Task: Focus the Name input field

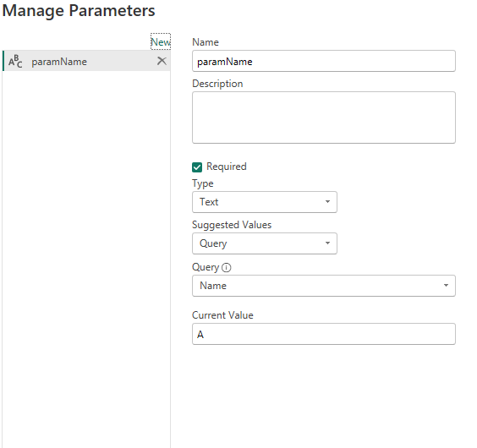Action: [x=324, y=61]
